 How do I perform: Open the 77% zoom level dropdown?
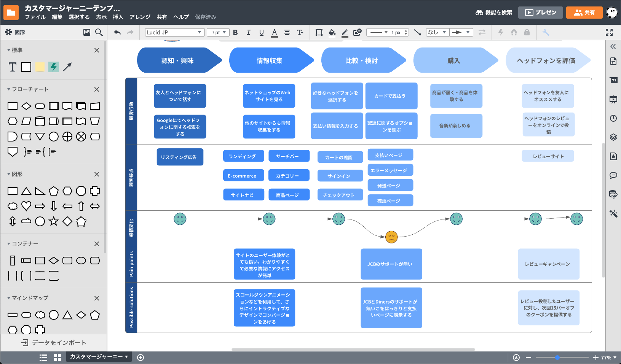608,358
